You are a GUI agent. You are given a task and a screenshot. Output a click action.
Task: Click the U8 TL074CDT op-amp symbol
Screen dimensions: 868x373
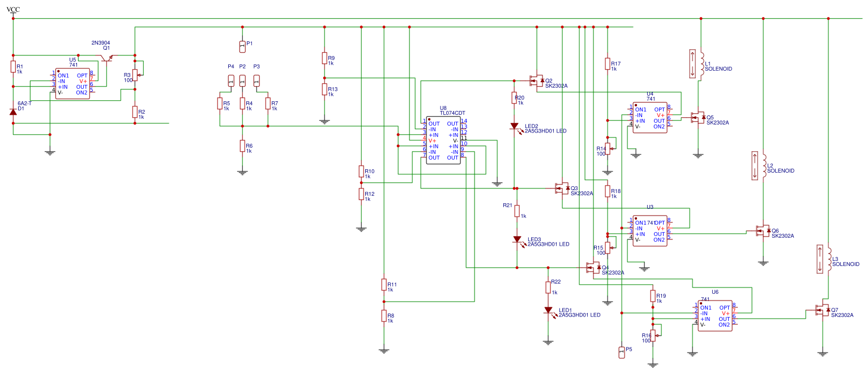tap(443, 140)
